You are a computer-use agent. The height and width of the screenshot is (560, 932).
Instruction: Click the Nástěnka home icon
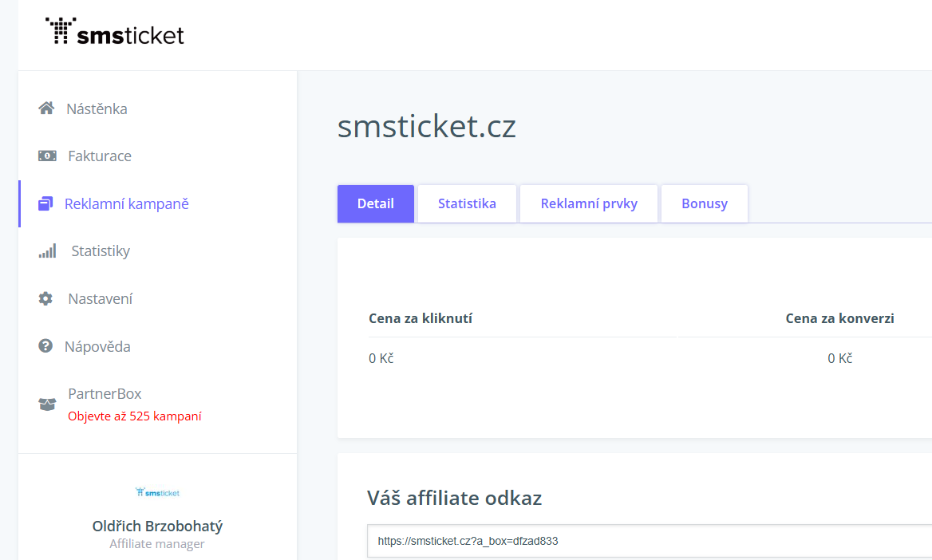click(x=46, y=108)
